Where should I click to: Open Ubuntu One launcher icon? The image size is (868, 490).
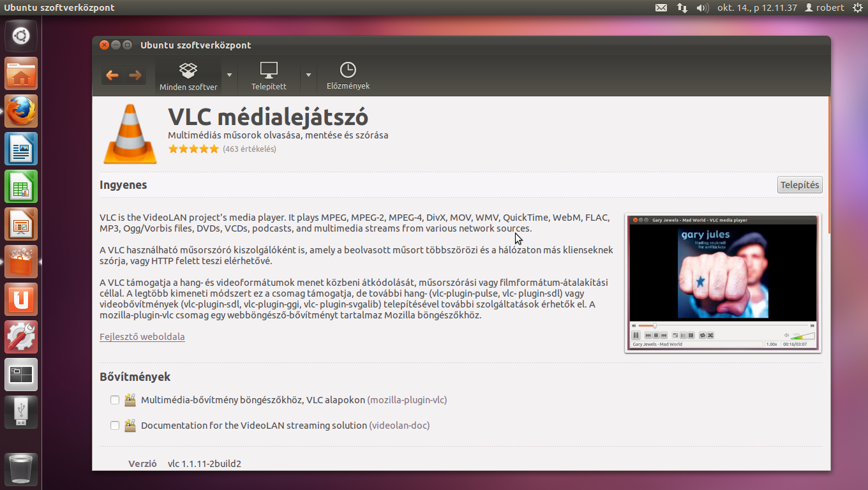(x=21, y=299)
